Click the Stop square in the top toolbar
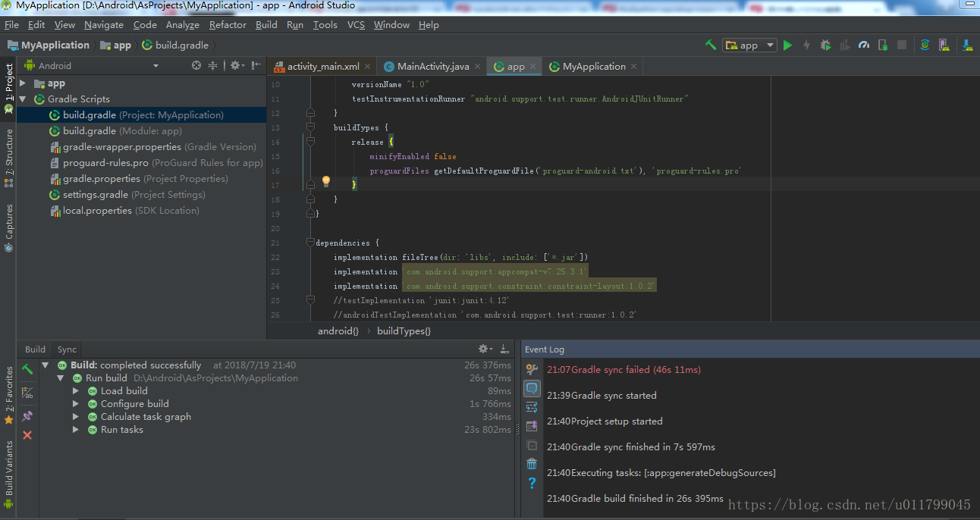 click(901, 45)
